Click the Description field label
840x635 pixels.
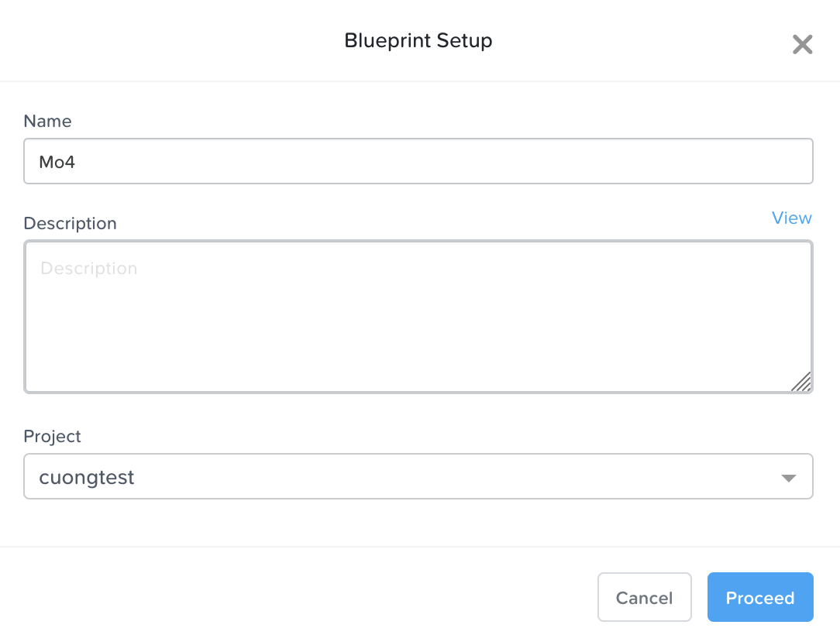click(70, 224)
